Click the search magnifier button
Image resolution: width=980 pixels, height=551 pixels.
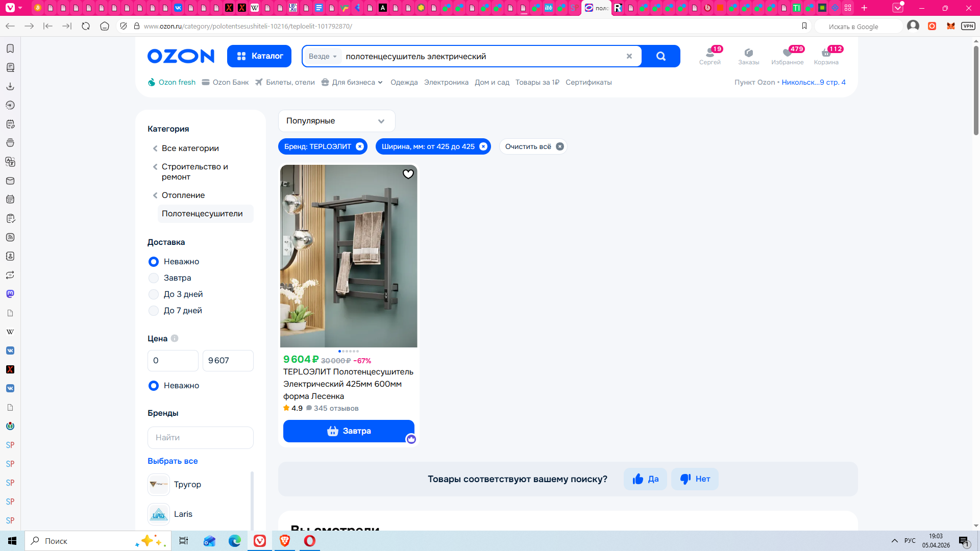pyautogui.click(x=660, y=56)
